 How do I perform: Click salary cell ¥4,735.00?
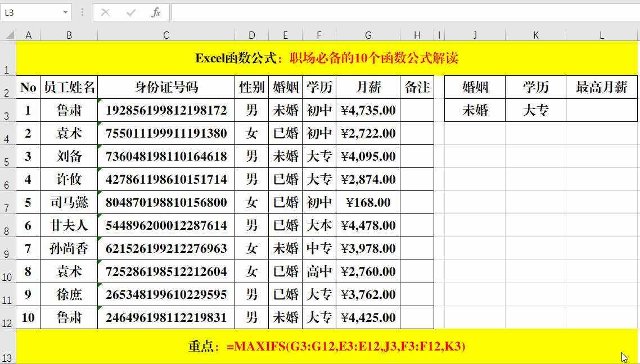368,110
